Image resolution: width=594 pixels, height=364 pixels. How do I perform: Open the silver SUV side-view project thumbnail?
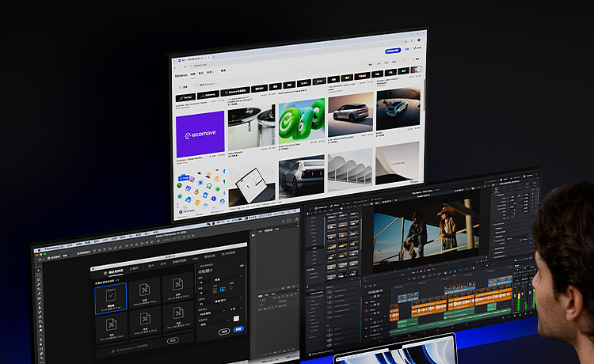tap(351, 114)
